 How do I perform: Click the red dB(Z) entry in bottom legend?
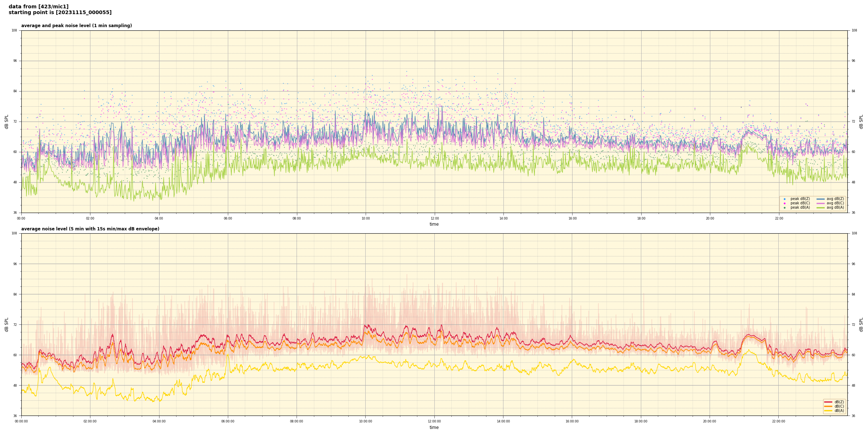coord(828,402)
